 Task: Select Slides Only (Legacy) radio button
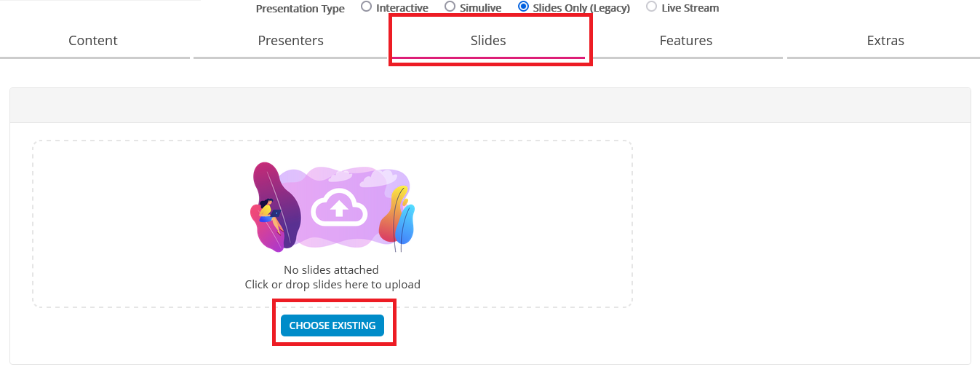click(x=523, y=7)
